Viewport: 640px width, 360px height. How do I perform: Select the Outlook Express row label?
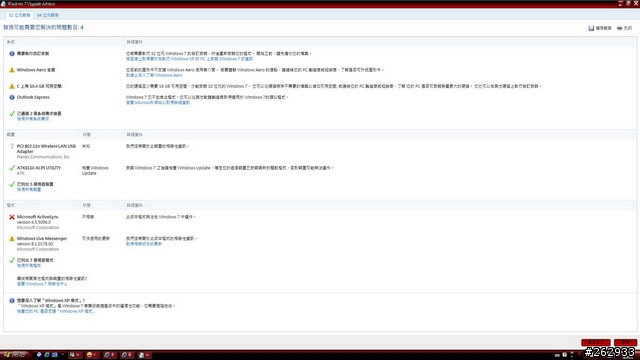tap(33, 97)
